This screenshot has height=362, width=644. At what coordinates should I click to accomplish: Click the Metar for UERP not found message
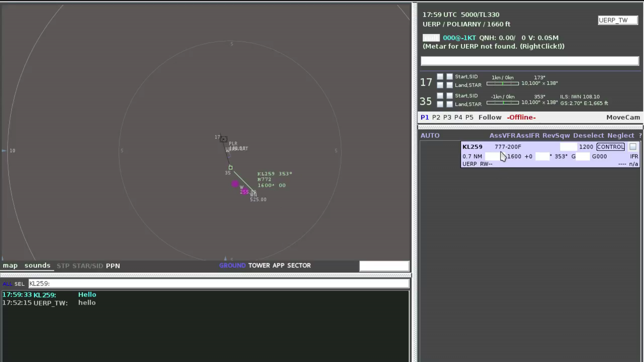493,46
